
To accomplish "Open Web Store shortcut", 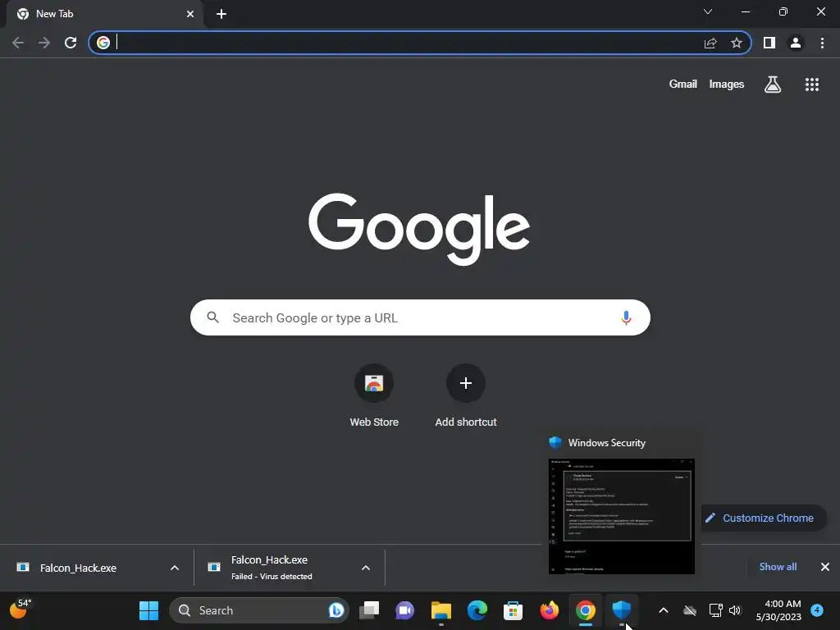I will click(x=374, y=395).
